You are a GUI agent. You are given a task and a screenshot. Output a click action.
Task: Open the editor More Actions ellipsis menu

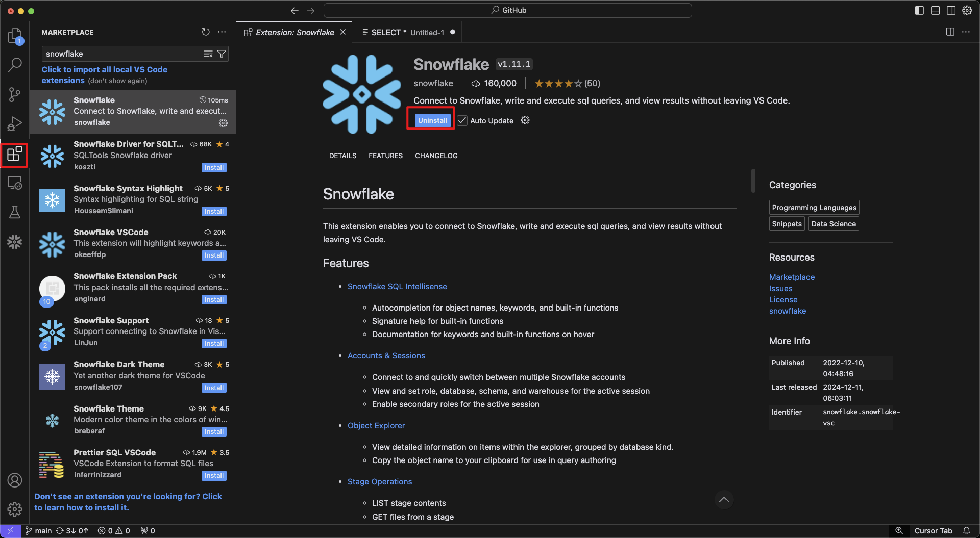tap(966, 32)
